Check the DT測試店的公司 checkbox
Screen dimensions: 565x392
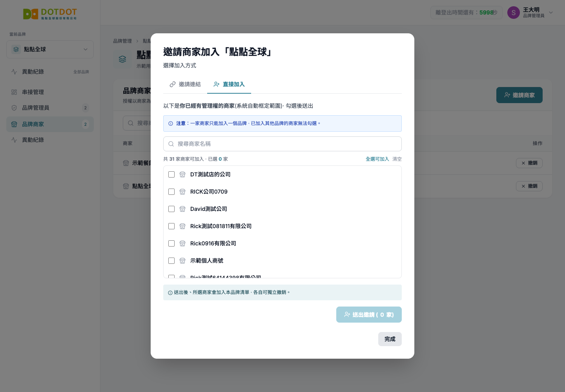tap(171, 174)
